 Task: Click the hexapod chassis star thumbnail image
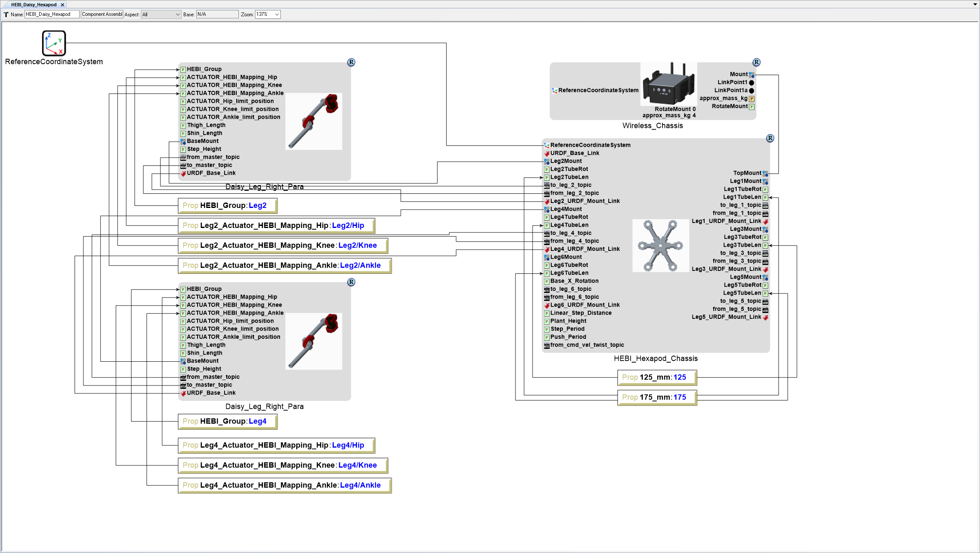(x=660, y=245)
